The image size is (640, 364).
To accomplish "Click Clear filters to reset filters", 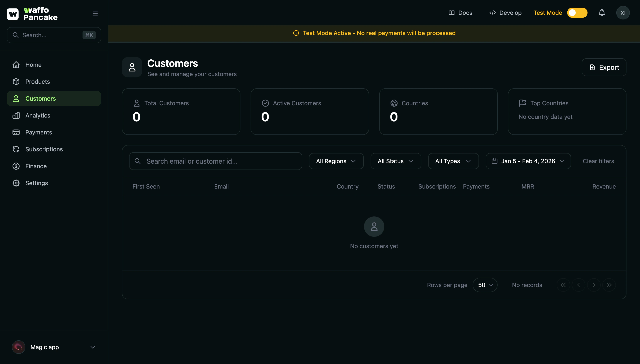I will (x=598, y=161).
